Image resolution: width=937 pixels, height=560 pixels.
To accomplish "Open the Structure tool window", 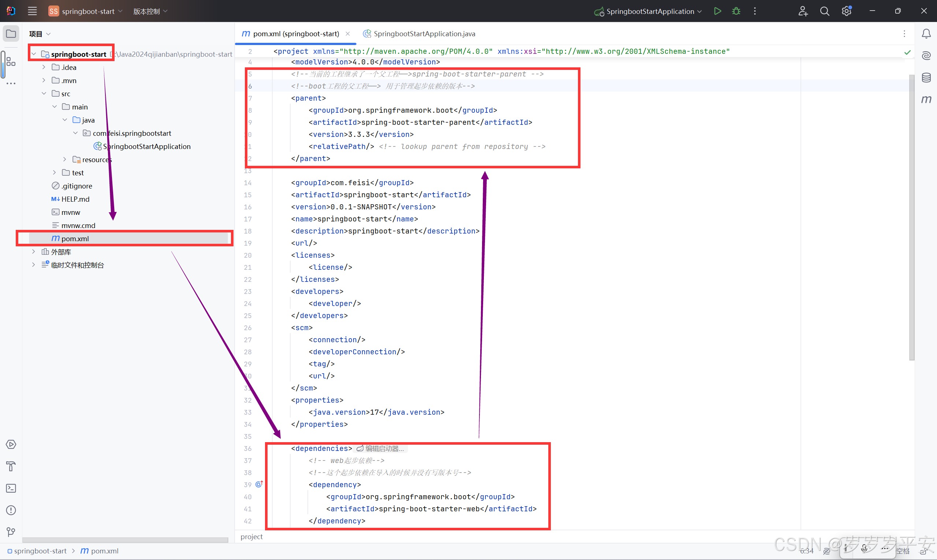I will click(11, 62).
